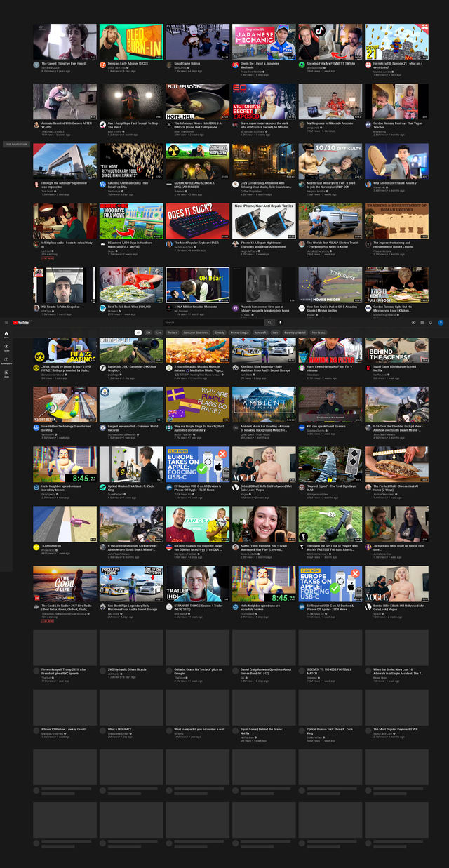Click the search magnifier button
The width and height of the screenshot is (449, 868).
point(271,322)
